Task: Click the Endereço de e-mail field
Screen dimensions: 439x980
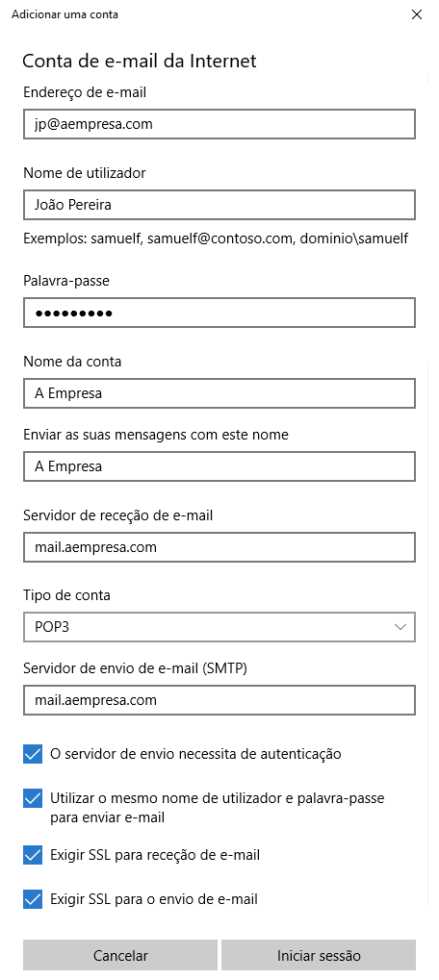Action: [219, 124]
